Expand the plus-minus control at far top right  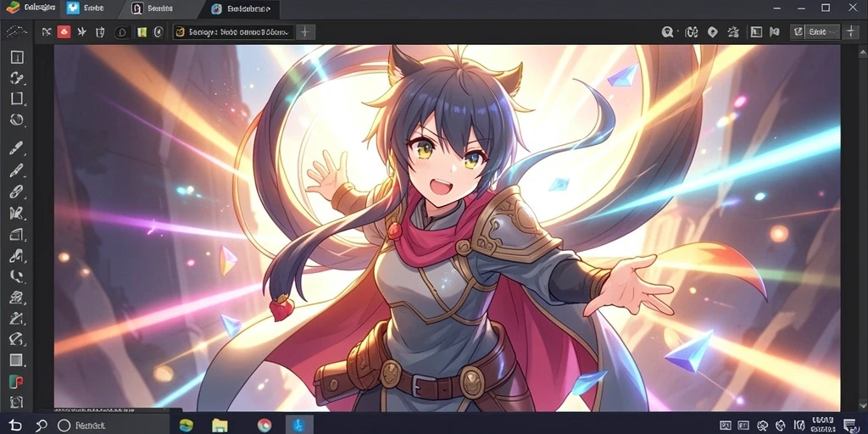click(x=851, y=32)
